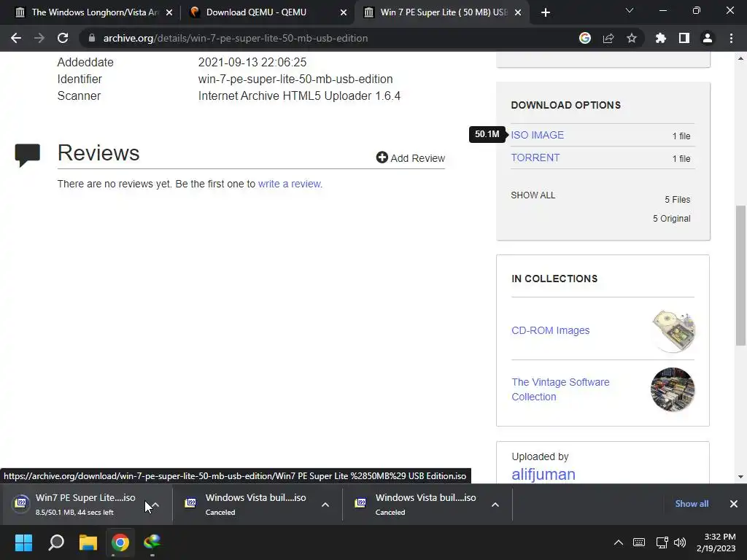
Task: Close the downloads bar
Action: 734,504
